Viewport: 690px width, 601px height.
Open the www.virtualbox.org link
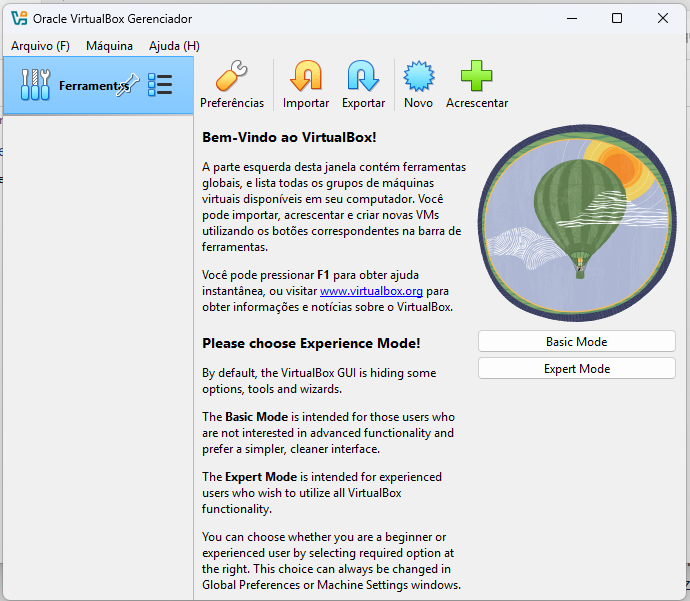[371, 291]
